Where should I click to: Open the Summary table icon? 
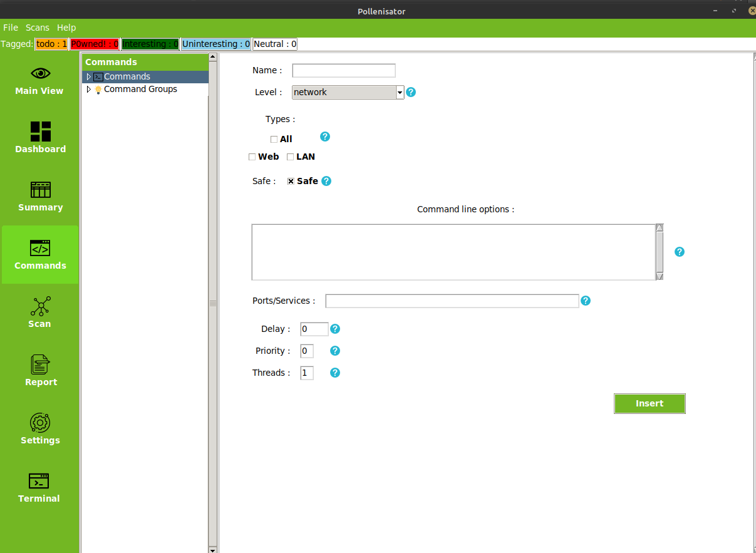click(x=41, y=190)
